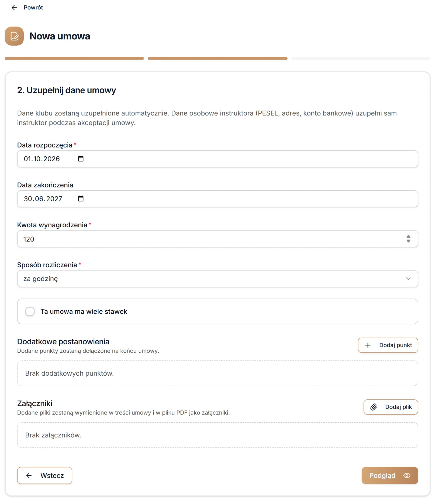The width and height of the screenshot is (442, 504).
Task: Click the plus icon in Dodaj punkt
Action: [368, 345]
